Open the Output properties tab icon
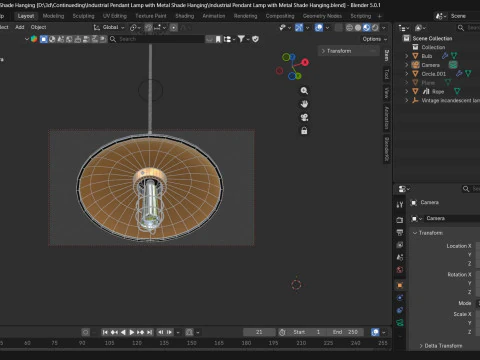480x360 pixels. (400, 232)
